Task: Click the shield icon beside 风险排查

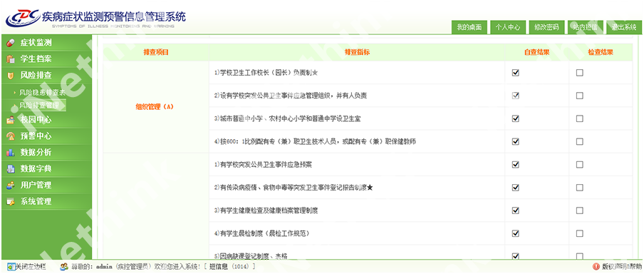Action: (x=11, y=76)
